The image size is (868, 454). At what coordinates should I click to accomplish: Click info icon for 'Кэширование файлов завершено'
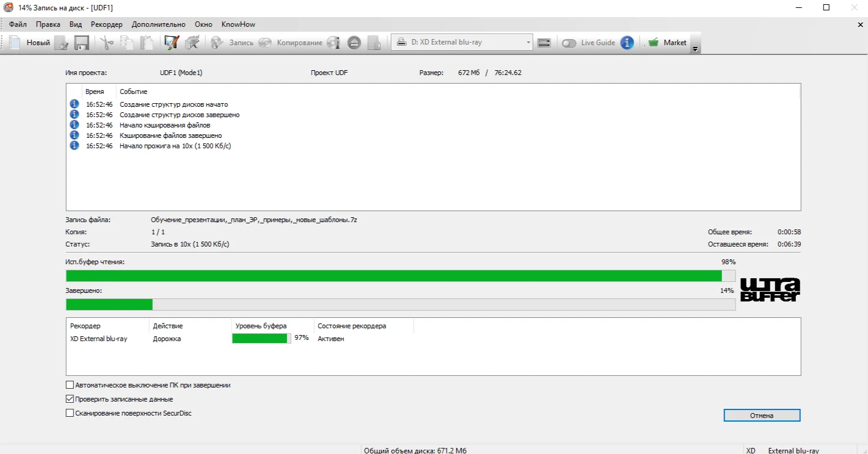75,135
